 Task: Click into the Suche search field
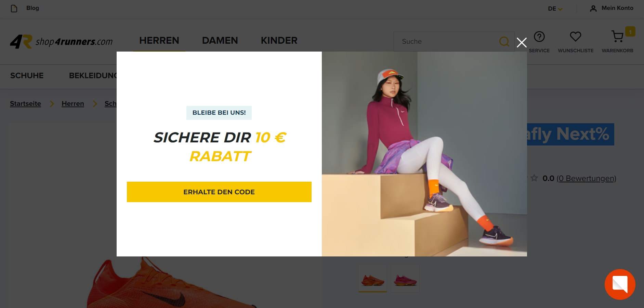pyautogui.click(x=446, y=42)
